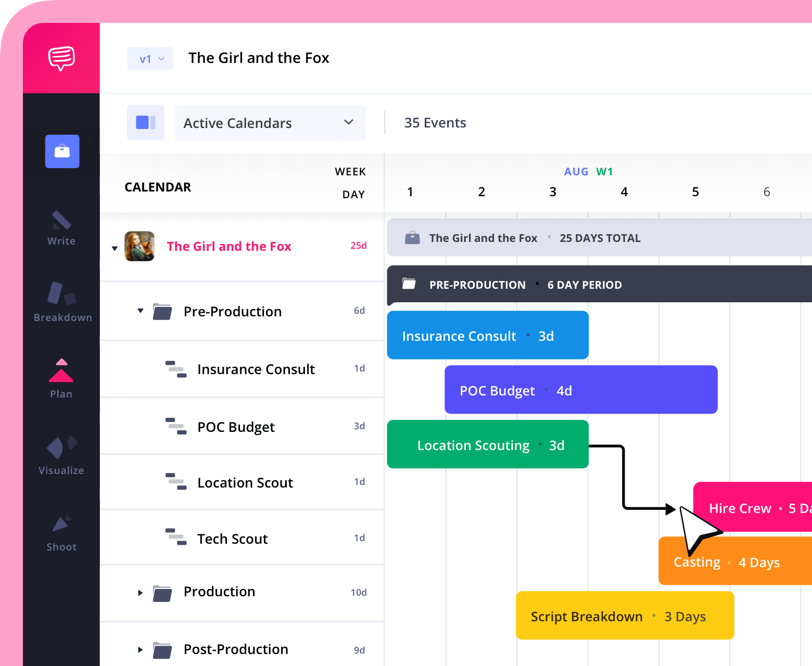Click the StudioBinder chat logo icon

[x=61, y=58]
